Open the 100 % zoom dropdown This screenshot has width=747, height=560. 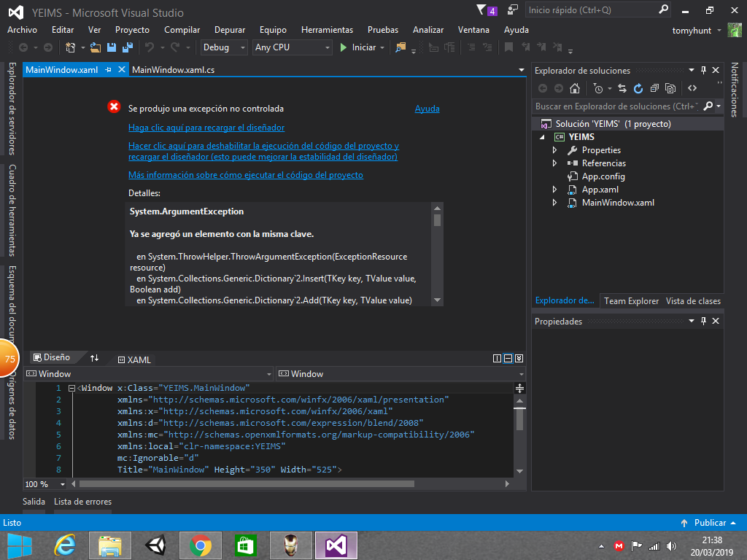click(62, 484)
